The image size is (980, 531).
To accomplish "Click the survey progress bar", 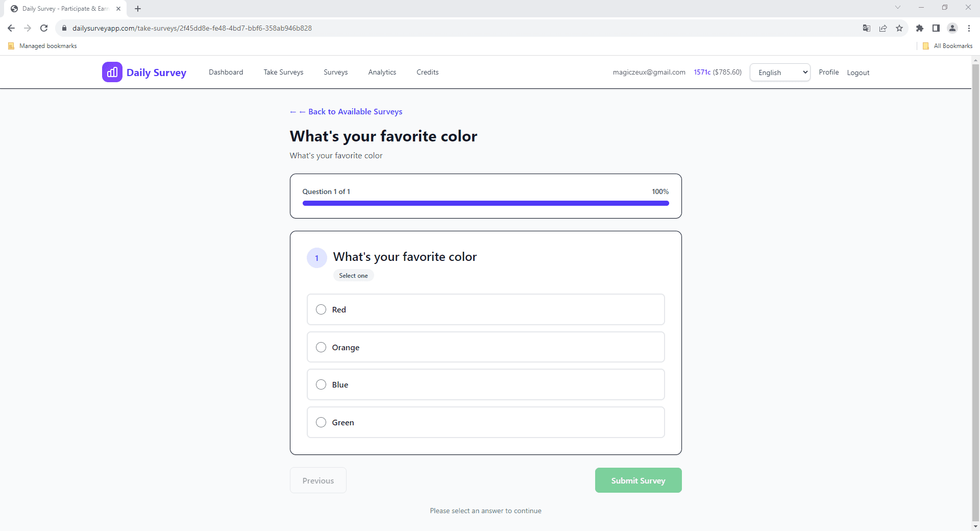I will [x=485, y=203].
